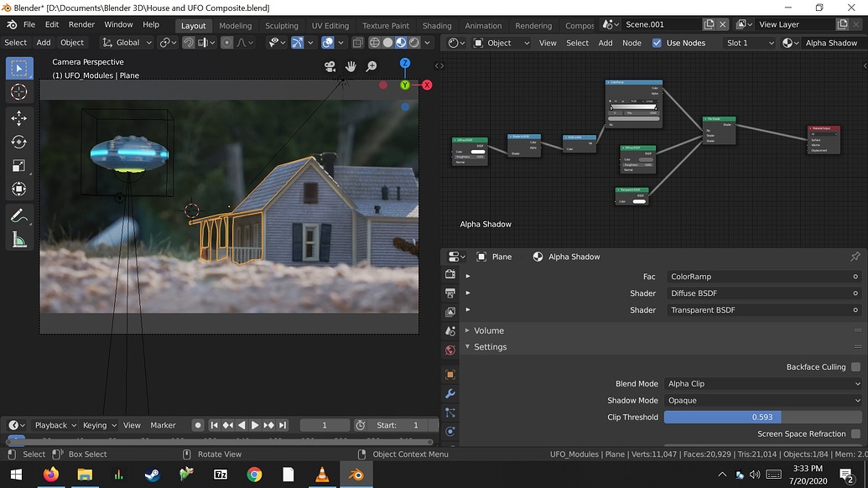This screenshot has width=868, height=488.
Task: Activate the Scale tool
Action: point(18,165)
